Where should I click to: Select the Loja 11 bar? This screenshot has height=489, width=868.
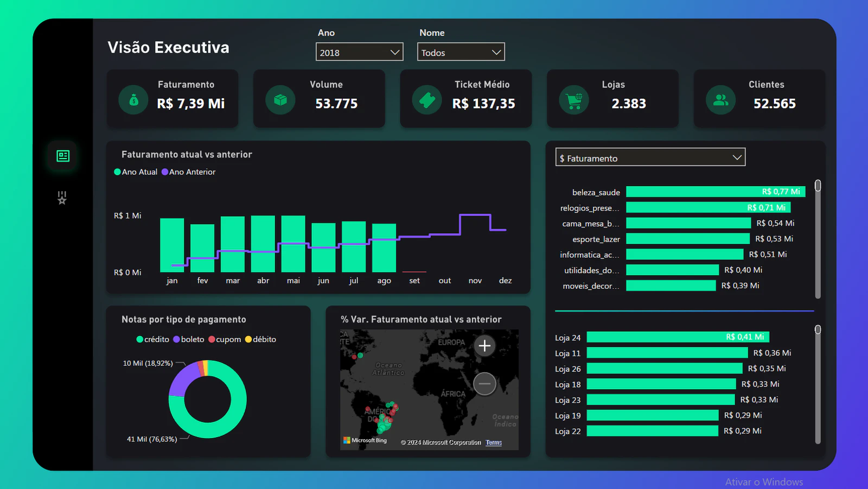(x=667, y=353)
